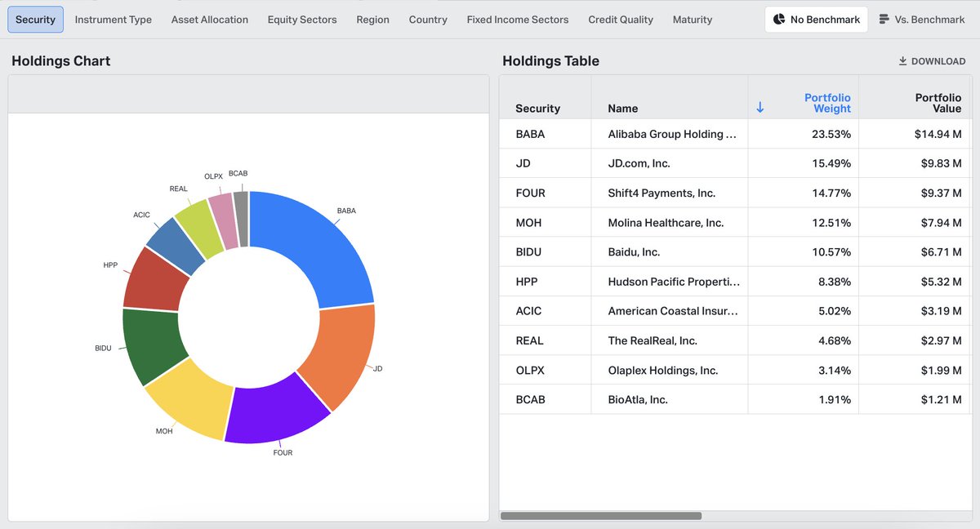Click the BioAtla, Inc. name cell
The width and height of the screenshot is (980, 529).
pos(669,399)
